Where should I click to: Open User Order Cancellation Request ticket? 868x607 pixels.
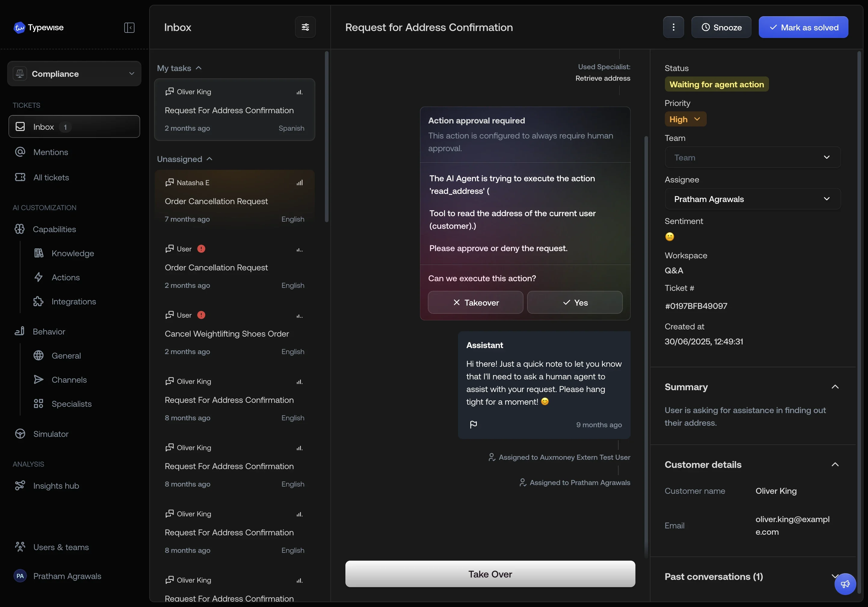pyautogui.click(x=234, y=267)
